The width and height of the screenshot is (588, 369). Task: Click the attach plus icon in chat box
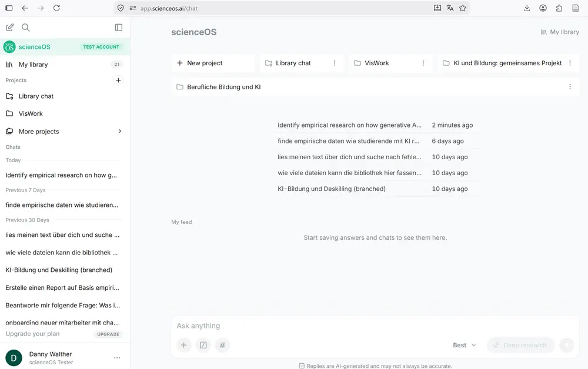183,345
